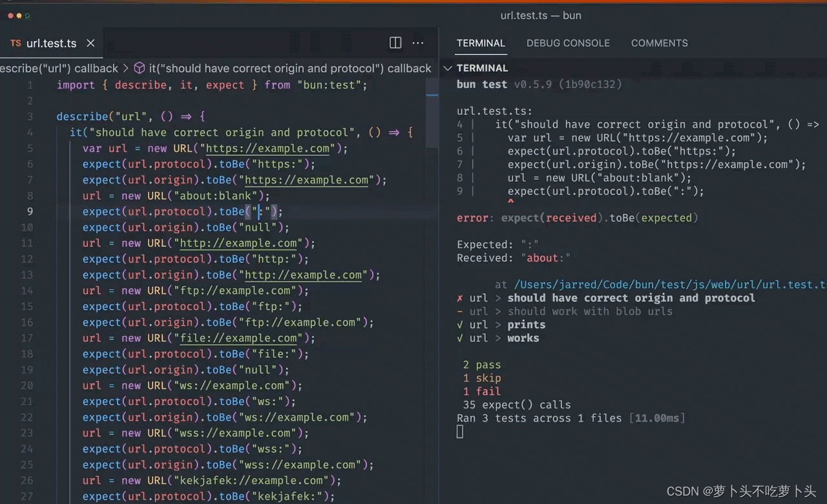This screenshot has width=827, height=504.
Task: Open the it("should have correct origin and protocol") breadcrumb
Action: point(290,68)
